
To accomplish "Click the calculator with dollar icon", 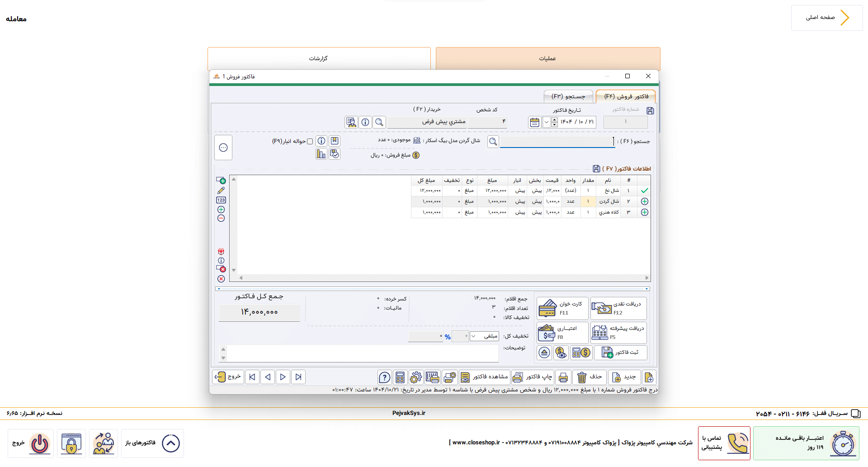I will click(581, 353).
